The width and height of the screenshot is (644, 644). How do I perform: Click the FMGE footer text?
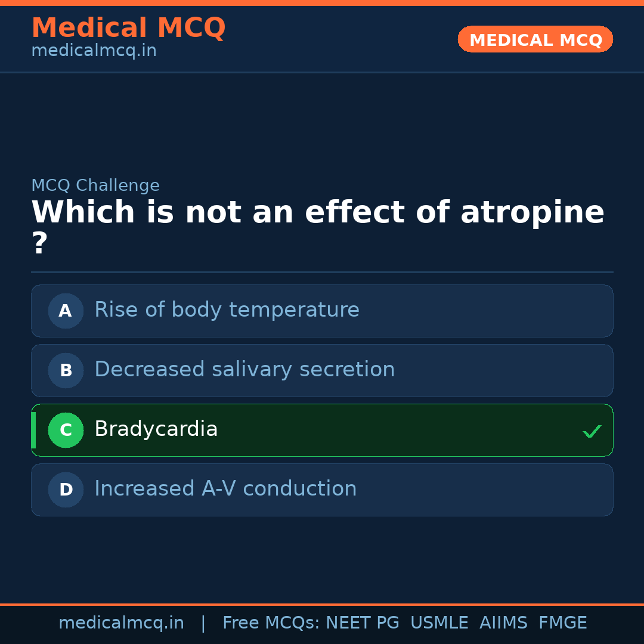click(562, 623)
